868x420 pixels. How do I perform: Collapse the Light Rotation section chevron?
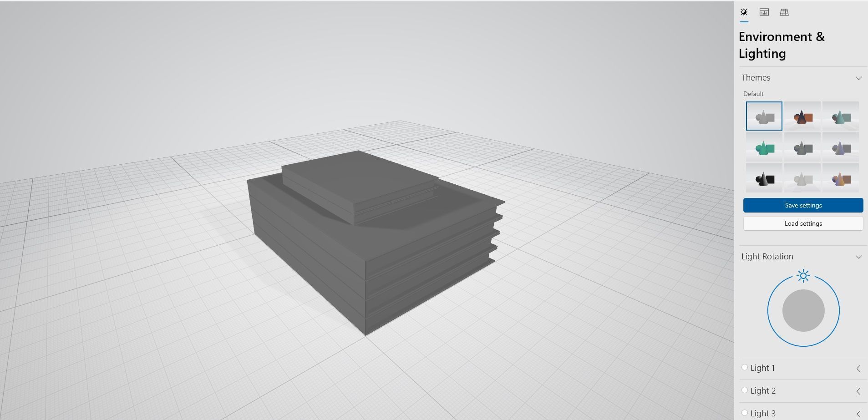click(859, 257)
